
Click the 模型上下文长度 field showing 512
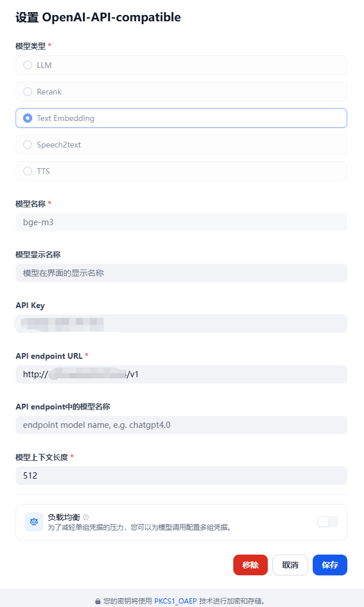point(181,476)
